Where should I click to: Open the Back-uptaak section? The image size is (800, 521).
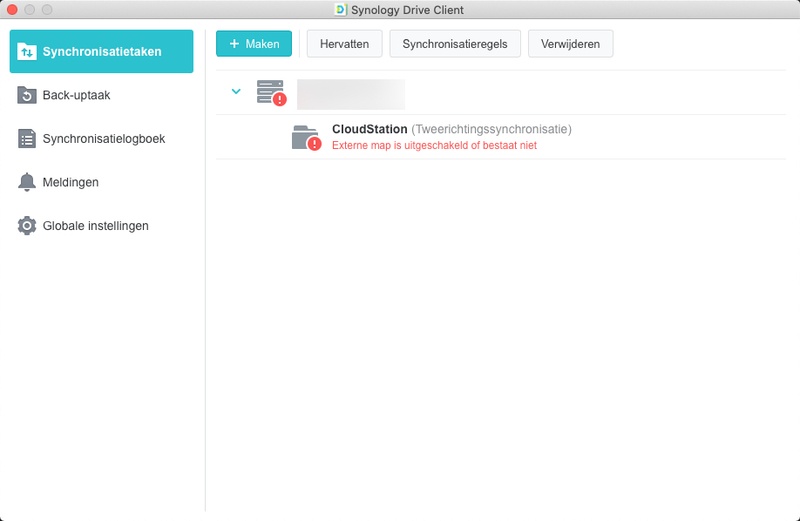[102, 95]
